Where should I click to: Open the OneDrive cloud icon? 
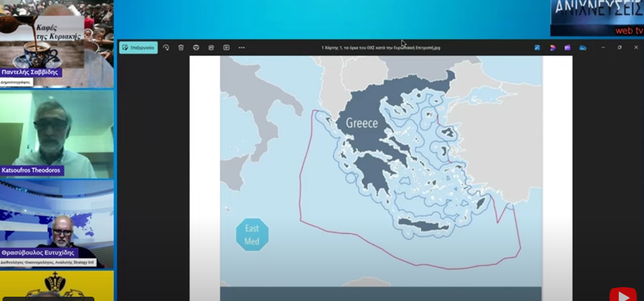click(x=583, y=47)
